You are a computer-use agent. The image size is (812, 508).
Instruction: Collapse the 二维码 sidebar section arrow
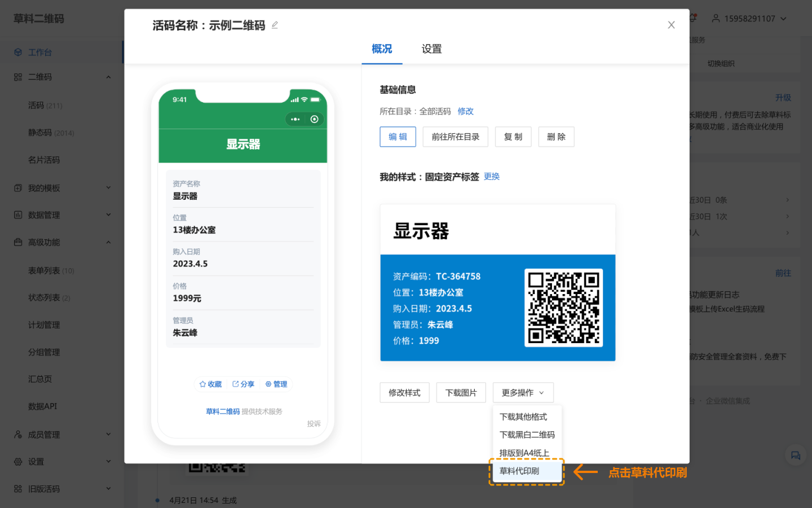tap(108, 77)
